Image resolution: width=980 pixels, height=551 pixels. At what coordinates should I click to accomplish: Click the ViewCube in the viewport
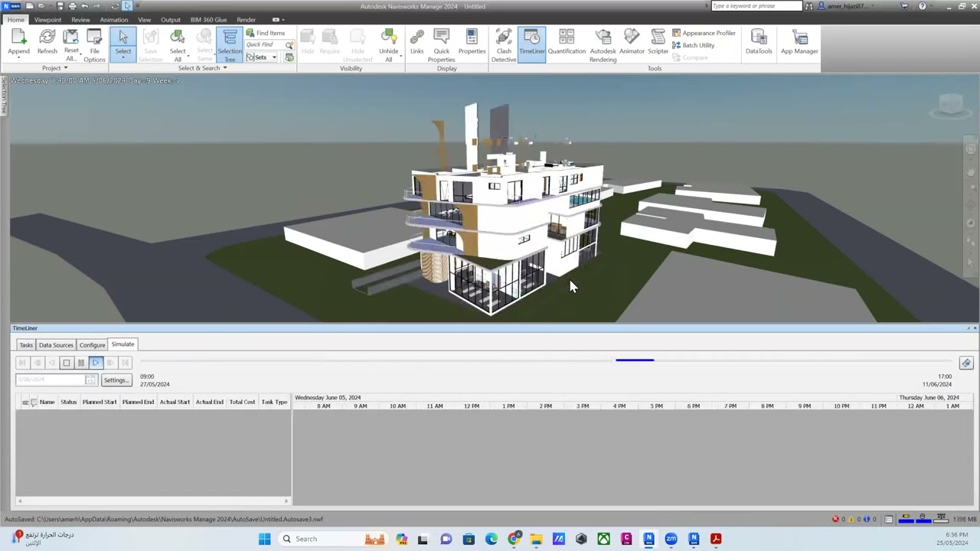(951, 106)
